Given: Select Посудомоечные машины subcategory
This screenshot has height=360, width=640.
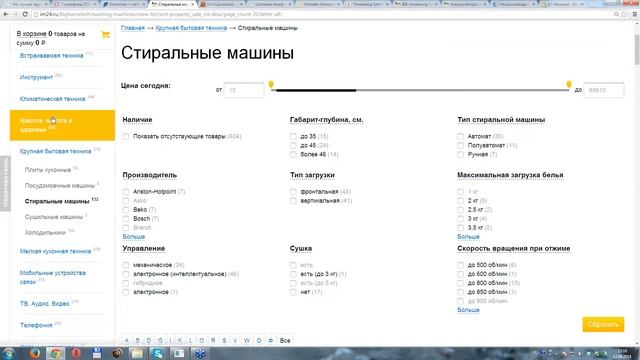Looking at the screenshot, I should (x=60, y=186).
